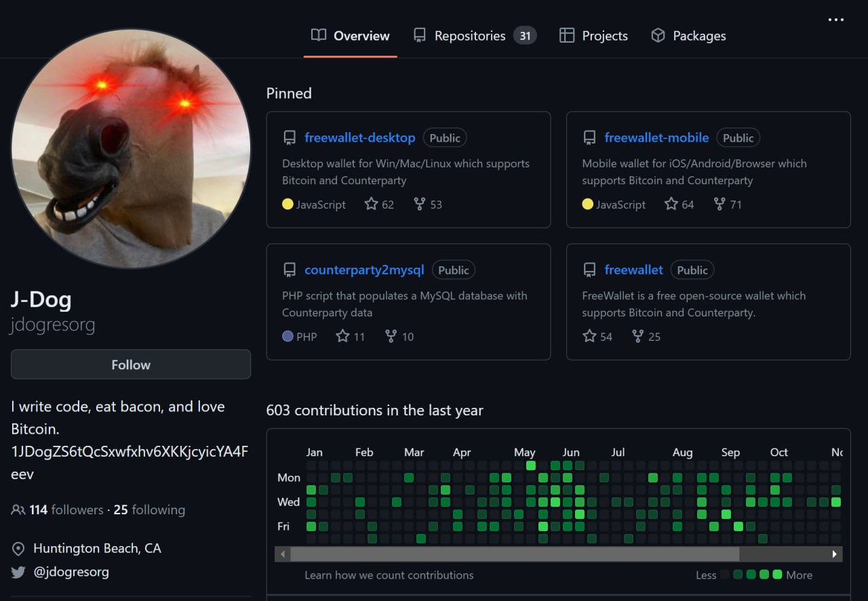Open the Projects tab
The width and height of the screenshot is (868, 601).
coord(593,36)
